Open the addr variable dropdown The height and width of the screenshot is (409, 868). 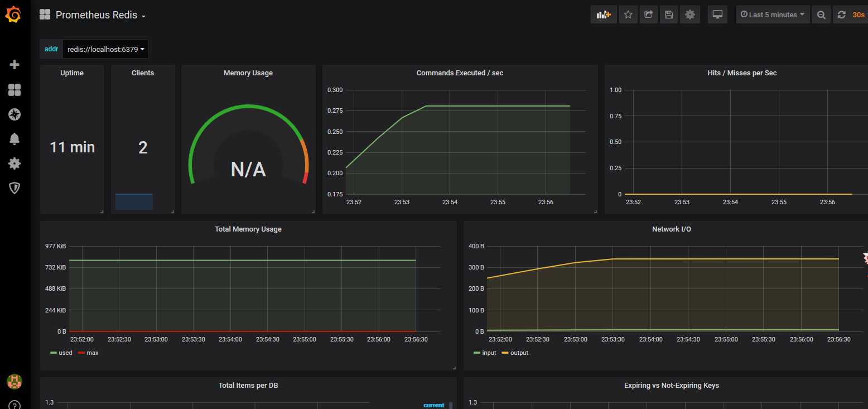pos(106,49)
